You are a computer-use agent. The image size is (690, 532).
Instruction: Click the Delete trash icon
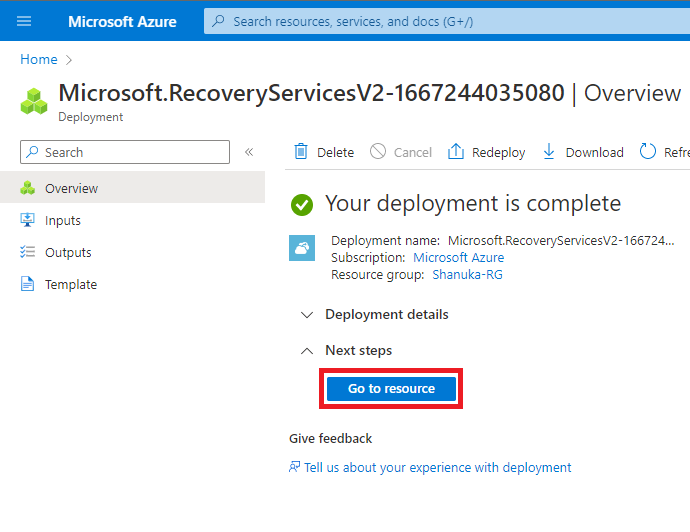click(x=300, y=152)
